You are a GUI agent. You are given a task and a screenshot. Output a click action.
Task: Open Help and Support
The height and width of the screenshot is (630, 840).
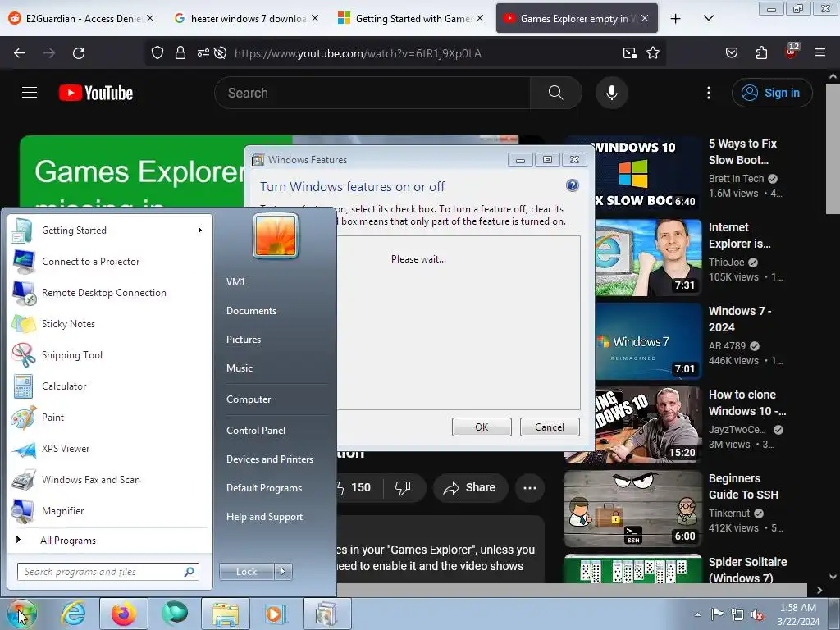[x=264, y=517]
